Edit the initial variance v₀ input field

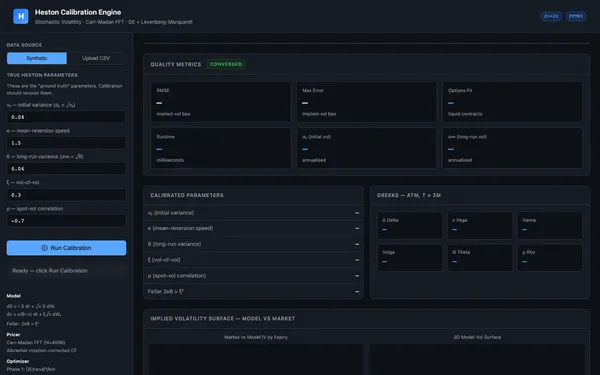(x=66, y=117)
